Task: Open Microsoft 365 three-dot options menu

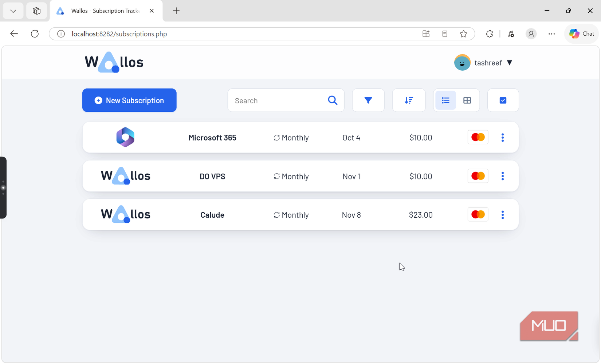Action: pyautogui.click(x=503, y=137)
